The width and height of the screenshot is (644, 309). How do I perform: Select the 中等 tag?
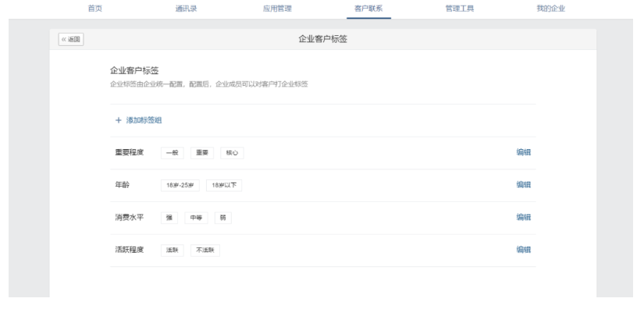[x=196, y=218]
